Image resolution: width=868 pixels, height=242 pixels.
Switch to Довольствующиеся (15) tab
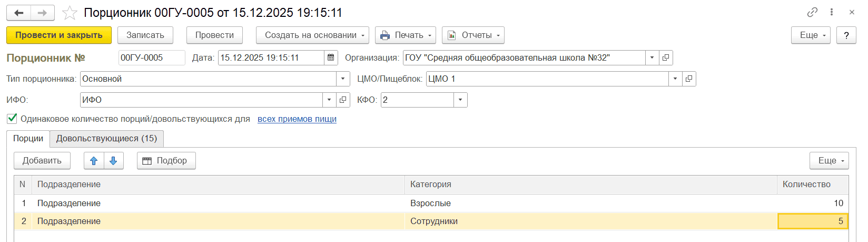pos(106,139)
